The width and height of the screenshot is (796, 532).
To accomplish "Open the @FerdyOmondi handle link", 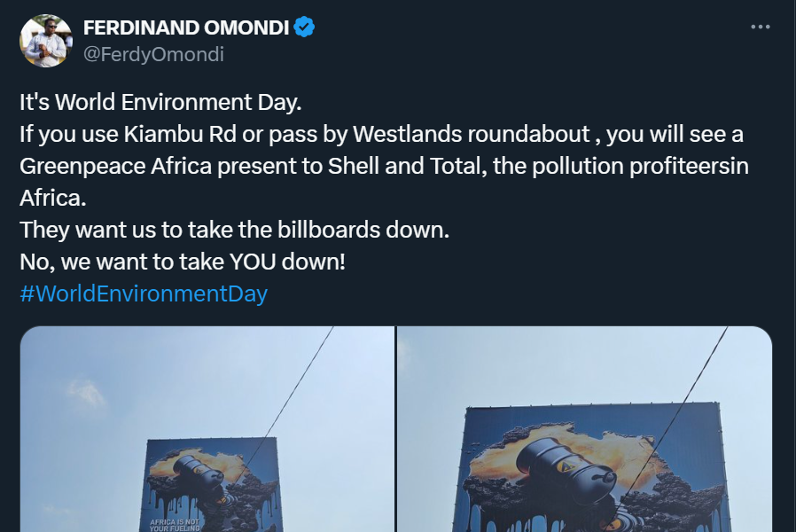I will pyautogui.click(x=153, y=54).
